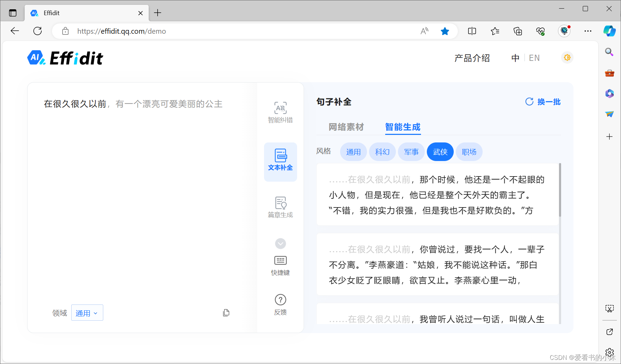The width and height of the screenshot is (621, 364).
Task: Select the 科幻 style chip
Action: point(382,152)
